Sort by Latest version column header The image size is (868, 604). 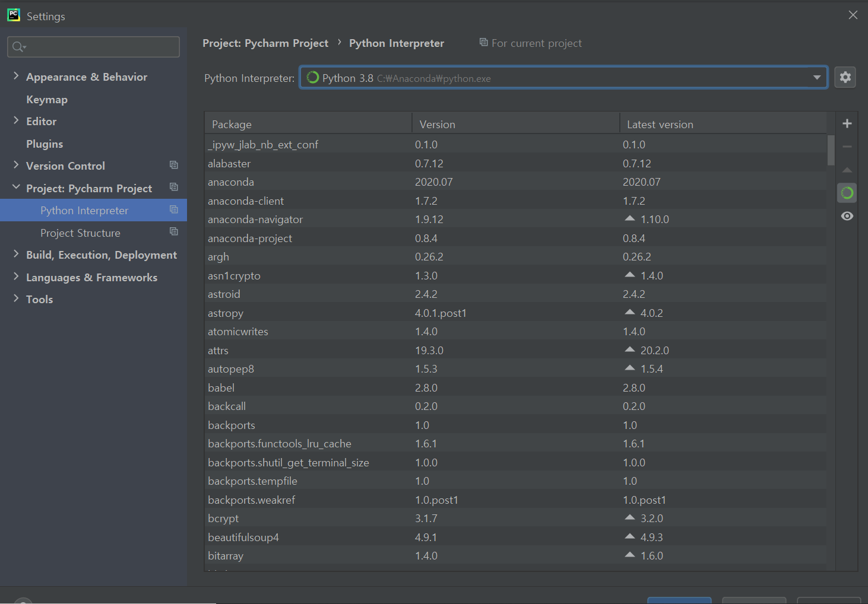[723, 124]
